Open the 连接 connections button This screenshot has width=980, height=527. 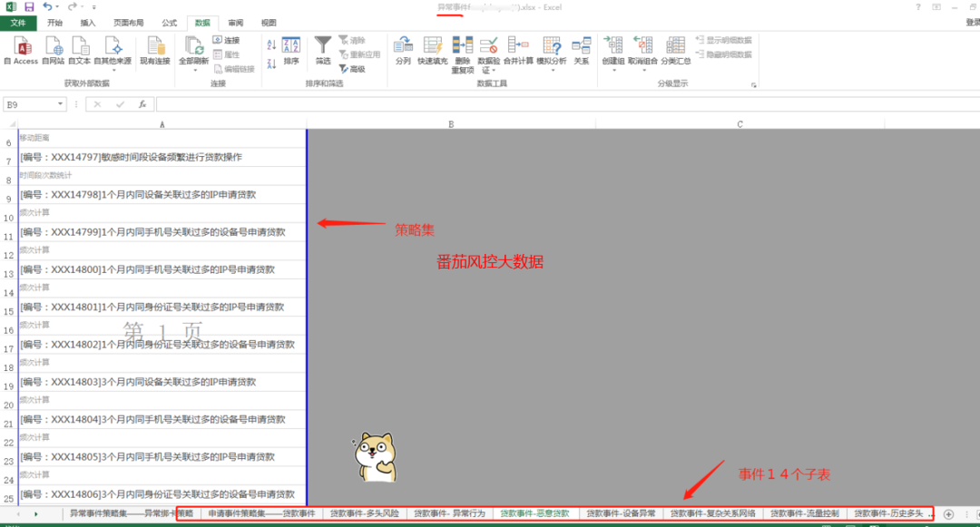[x=226, y=40]
